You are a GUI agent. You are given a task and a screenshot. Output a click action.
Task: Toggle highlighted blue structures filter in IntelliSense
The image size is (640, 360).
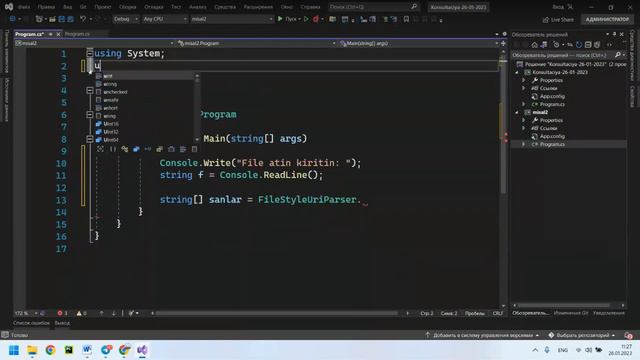pyautogui.click(x=136, y=149)
